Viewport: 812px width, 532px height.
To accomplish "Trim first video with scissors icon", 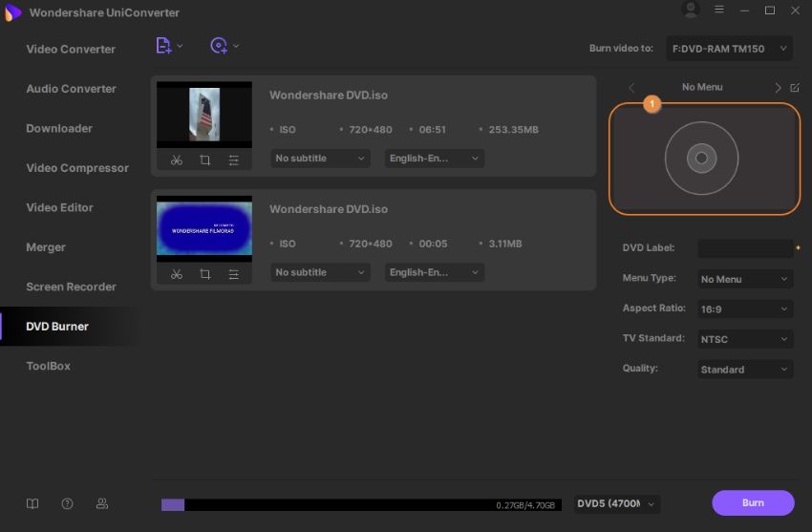I will pyautogui.click(x=177, y=160).
